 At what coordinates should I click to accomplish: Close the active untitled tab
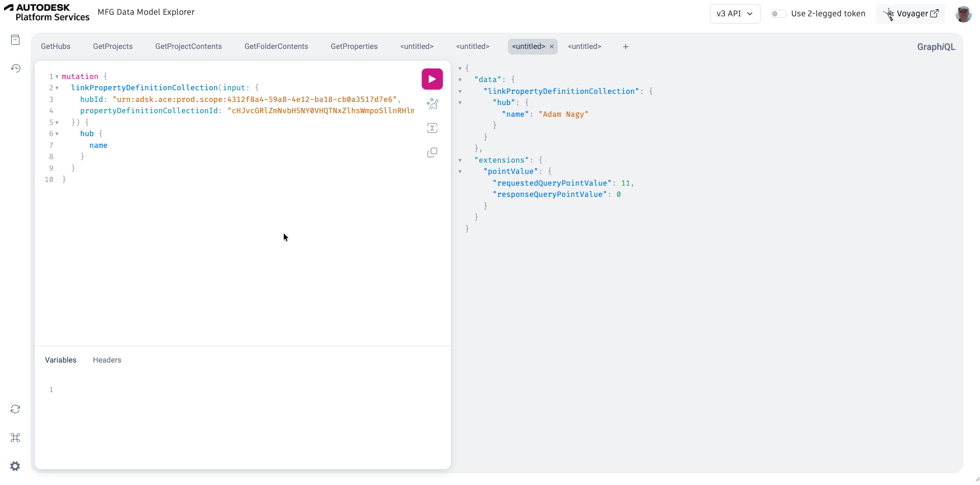[x=552, y=46]
